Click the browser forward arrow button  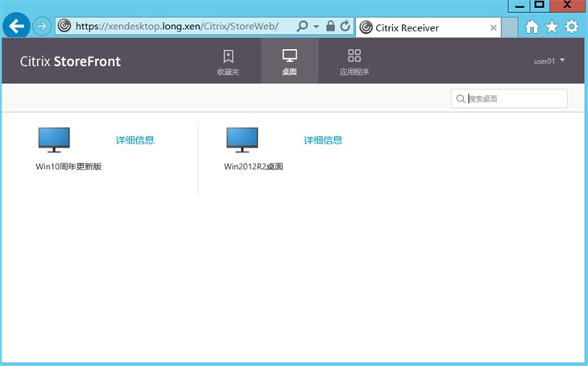tap(42, 27)
